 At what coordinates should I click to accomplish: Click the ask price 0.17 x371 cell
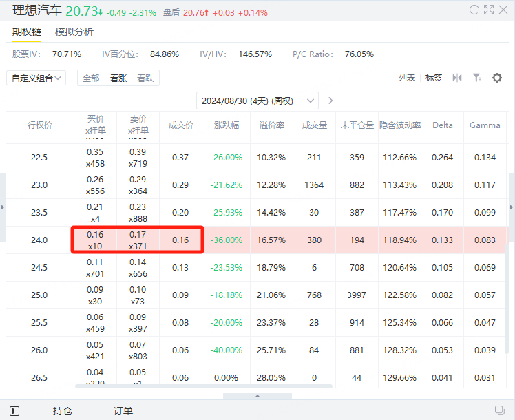[x=138, y=240]
